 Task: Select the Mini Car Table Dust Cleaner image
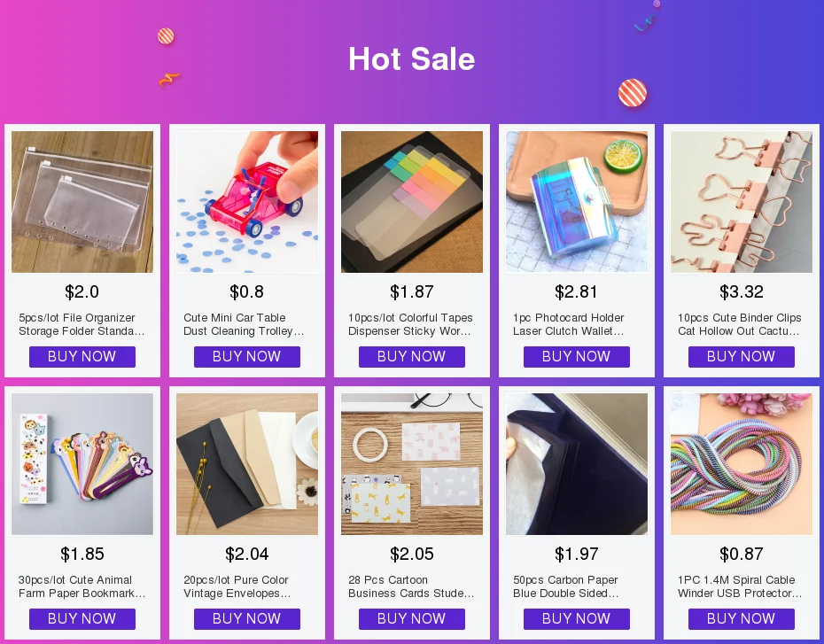pyautogui.click(x=247, y=202)
